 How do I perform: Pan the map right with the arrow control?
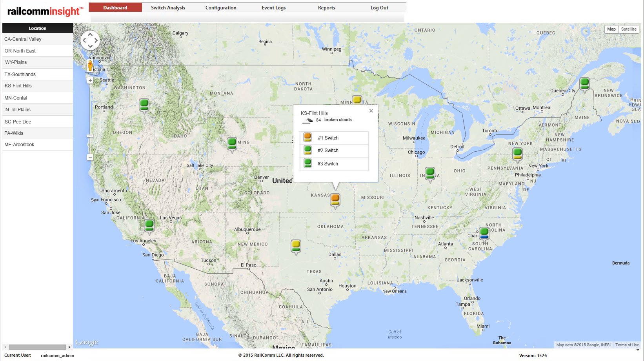click(96, 40)
